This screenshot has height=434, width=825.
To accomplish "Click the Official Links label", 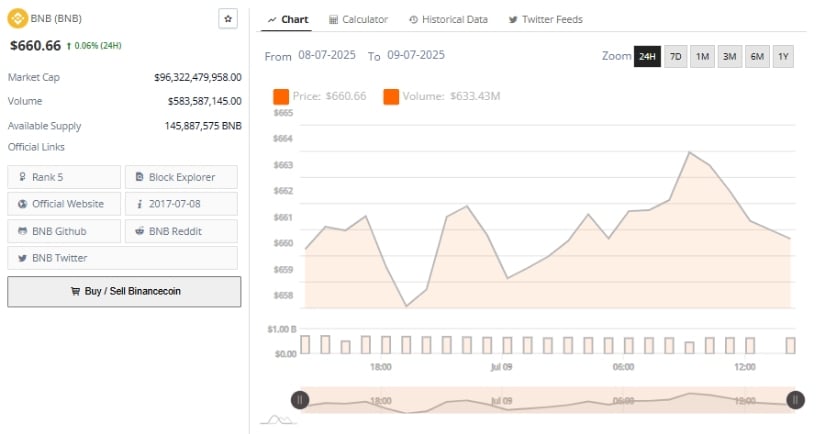I will (36, 147).
